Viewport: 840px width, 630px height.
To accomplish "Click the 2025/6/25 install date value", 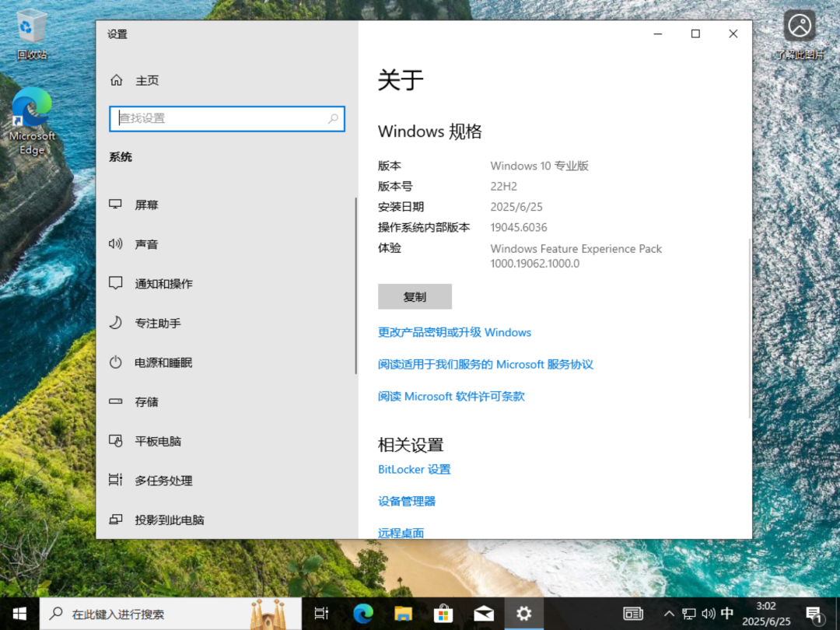I will [516, 207].
